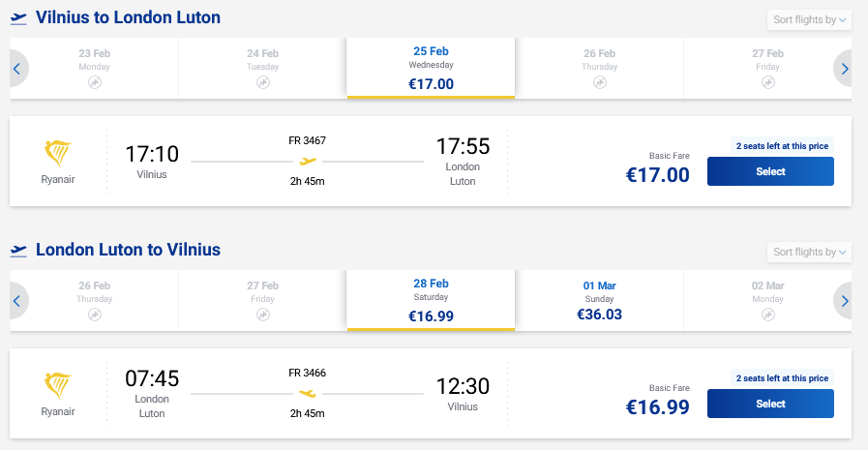Click the plane icon beside Vilnius to London Luton heading
Viewport: 868px width, 450px height.
tap(18, 18)
